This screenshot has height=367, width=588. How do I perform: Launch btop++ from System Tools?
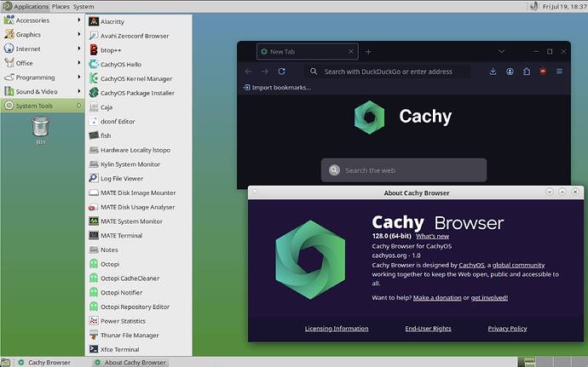coord(139,50)
